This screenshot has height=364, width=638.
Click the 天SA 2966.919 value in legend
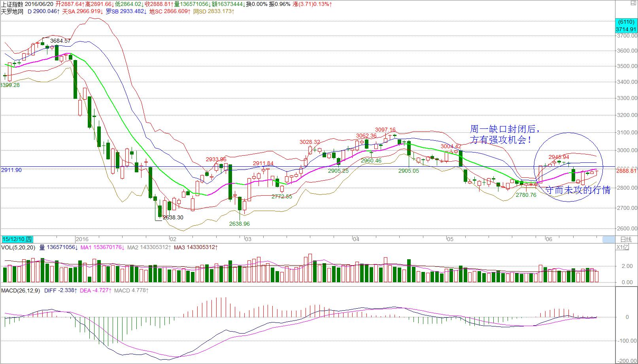click(x=83, y=11)
